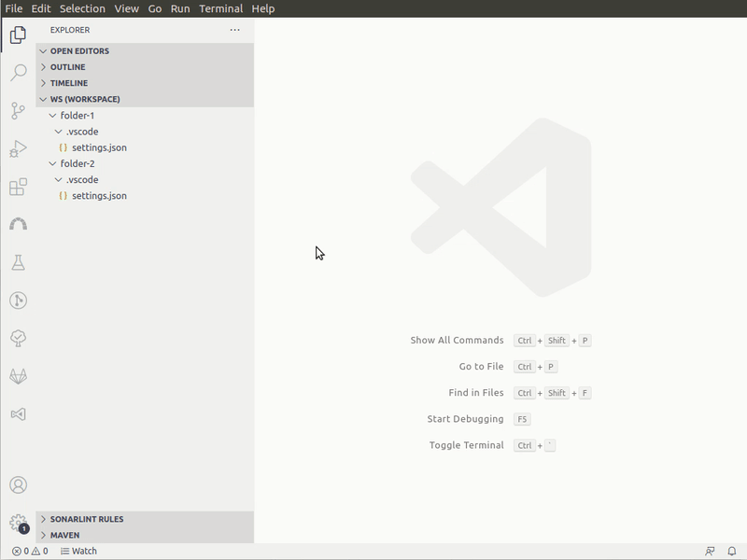Open the Visual Studio logo icon in activity bar
Image resolution: width=747 pixels, height=560 pixels.
pyautogui.click(x=18, y=414)
